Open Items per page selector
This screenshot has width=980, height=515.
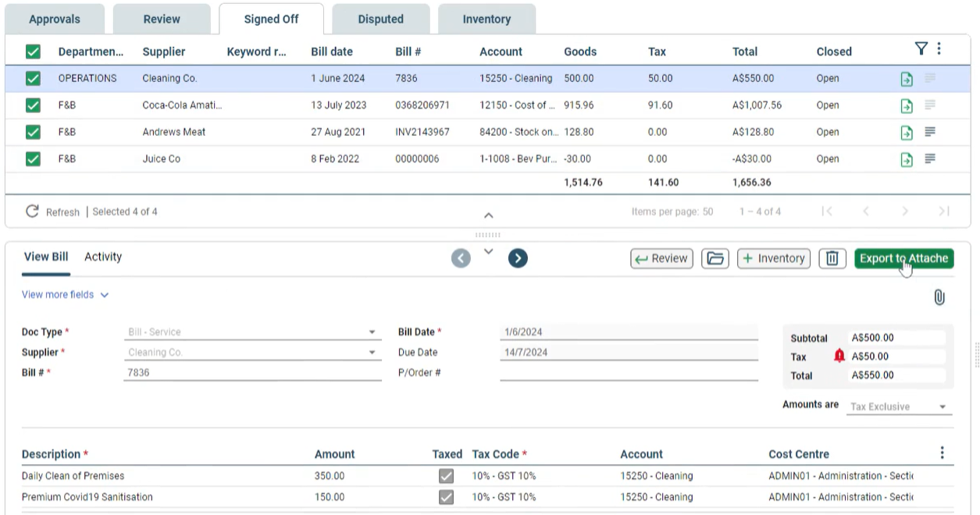[672, 211]
